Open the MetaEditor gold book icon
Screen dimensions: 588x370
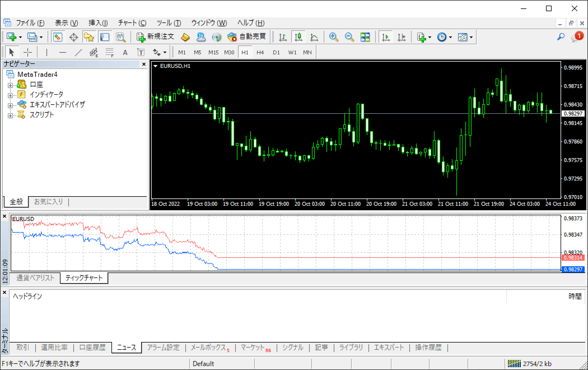185,37
